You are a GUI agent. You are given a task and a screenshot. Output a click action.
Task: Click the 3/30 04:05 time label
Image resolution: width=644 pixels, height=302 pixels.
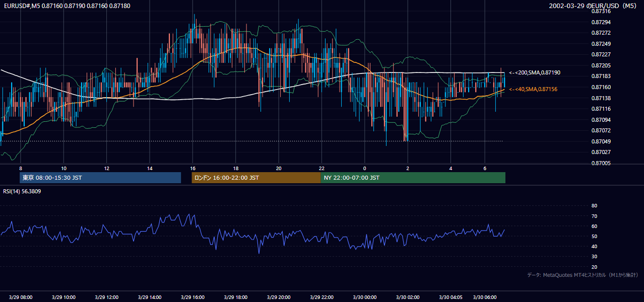tap(451, 297)
